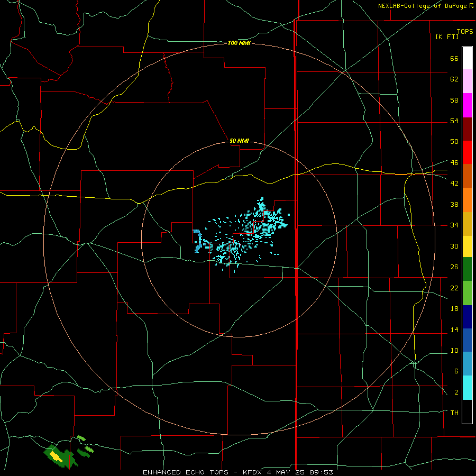Click the light pink 62 kft swatch

tap(467, 81)
